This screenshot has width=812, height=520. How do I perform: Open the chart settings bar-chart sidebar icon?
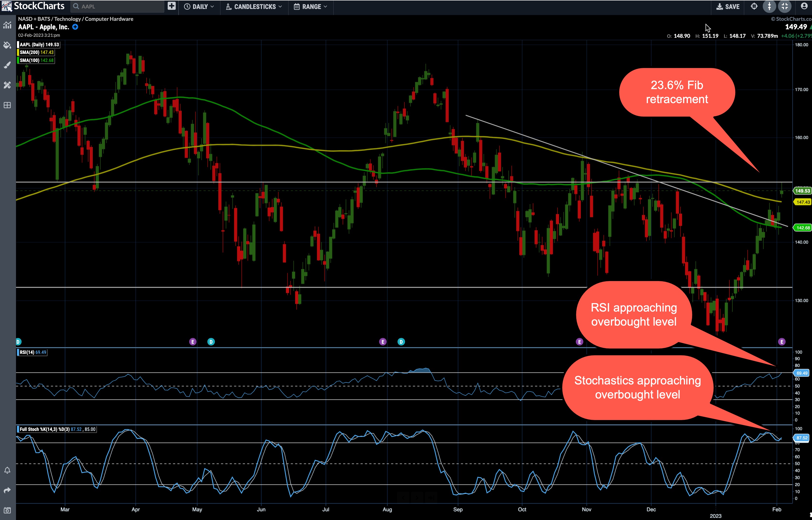[8, 25]
